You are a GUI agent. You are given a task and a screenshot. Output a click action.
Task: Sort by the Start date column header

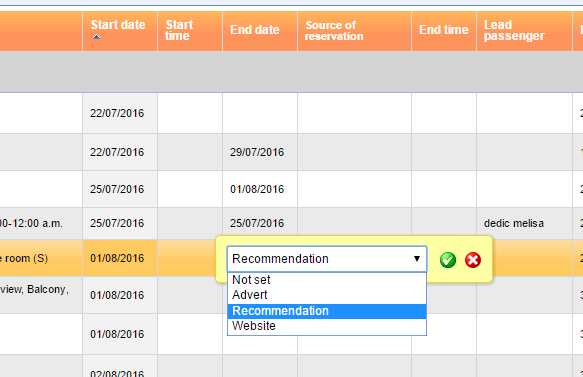point(118,25)
